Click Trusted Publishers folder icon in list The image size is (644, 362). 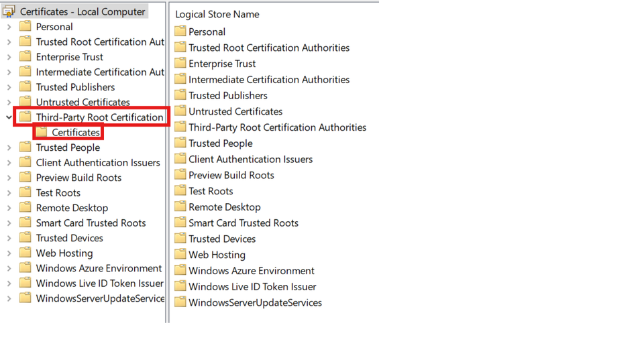pyautogui.click(x=180, y=95)
